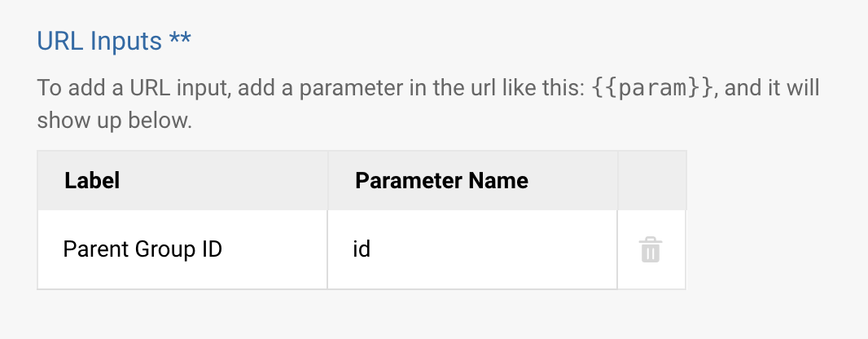Click the word 'ID' in Parent Group ID

coord(211,249)
